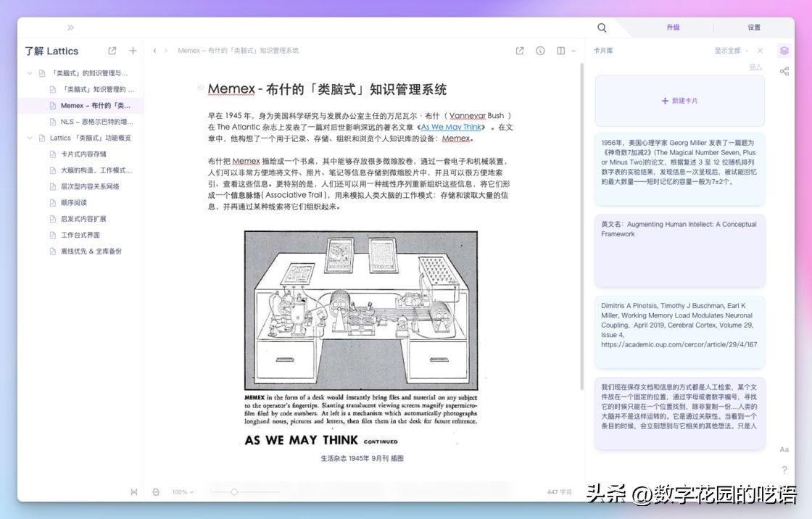Click the focus mode icon in the bottom bar
The width and height of the screenshot is (812, 519).
pyautogui.click(x=134, y=492)
